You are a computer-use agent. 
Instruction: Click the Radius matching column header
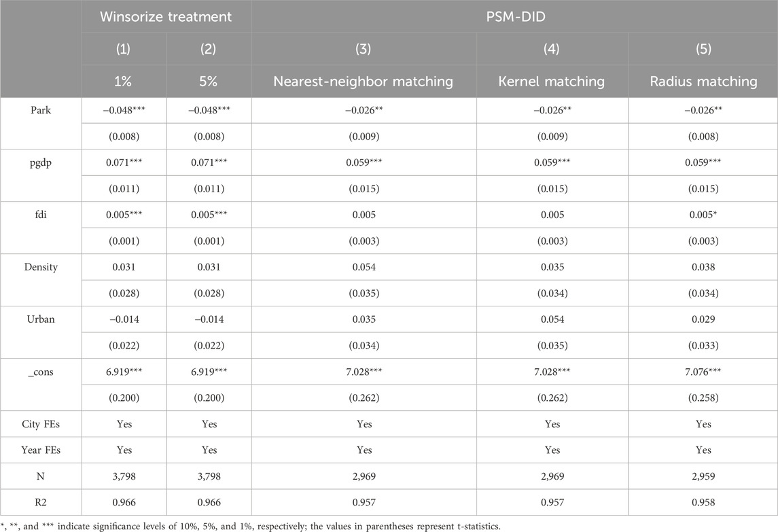point(703,82)
